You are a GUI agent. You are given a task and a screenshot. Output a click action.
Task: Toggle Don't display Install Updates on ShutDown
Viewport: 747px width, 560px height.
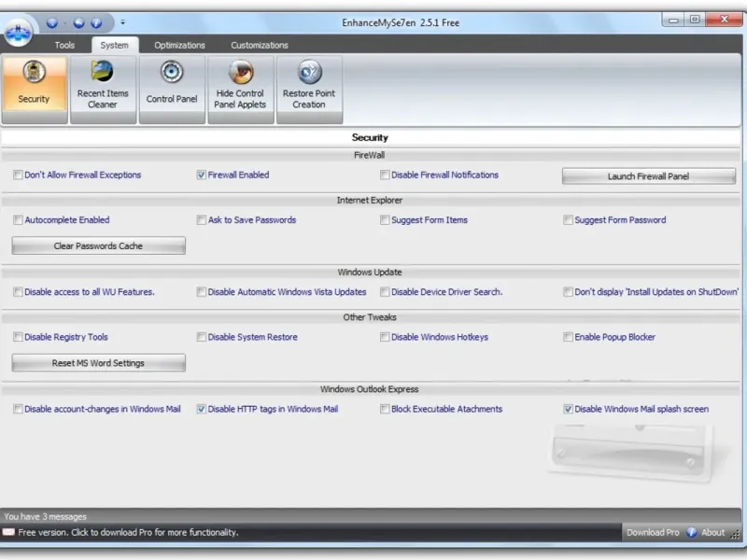(x=568, y=291)
